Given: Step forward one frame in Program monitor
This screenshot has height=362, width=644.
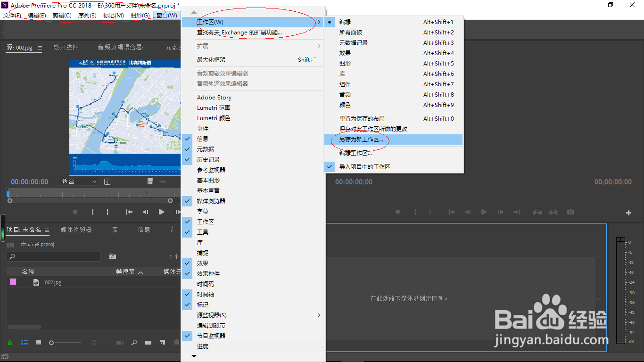Looking at the screenshot, I should pos(500,212).
